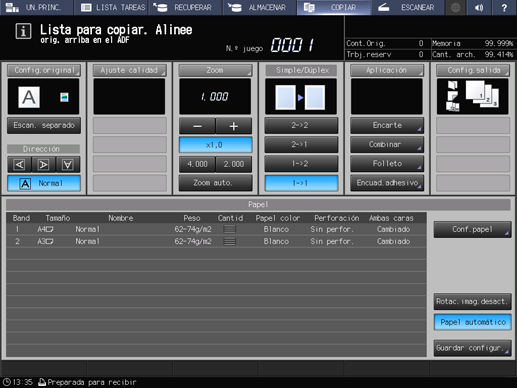The image size is (517, 388).
Task: Click the output tray icons in Config.salida preview
Action: 453,96
